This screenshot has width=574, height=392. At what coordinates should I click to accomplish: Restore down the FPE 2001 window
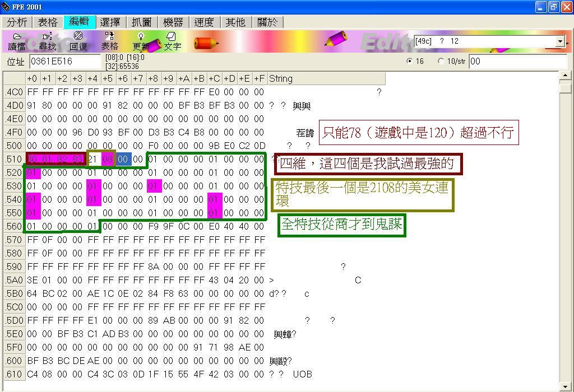pyautogui.click(x=553, y=7)
